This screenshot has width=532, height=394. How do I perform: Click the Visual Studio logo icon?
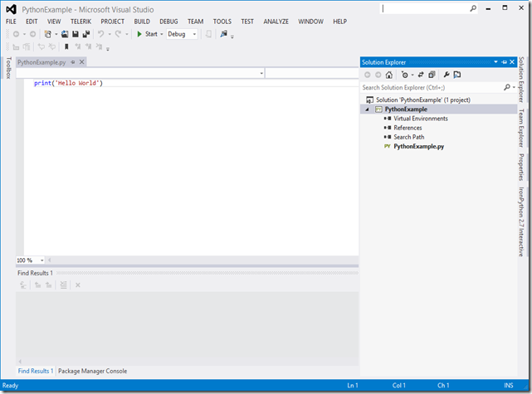(11, 9)
